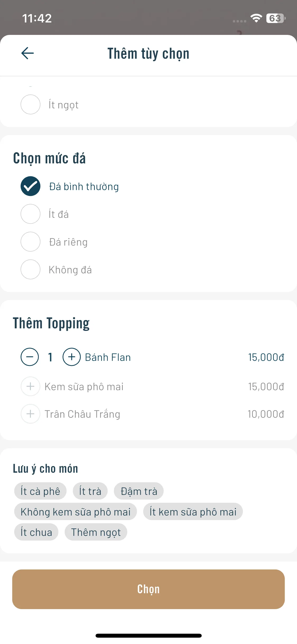This screenshot has width=297, height=644.
Task: Toggle the Ít trà note chip
Action: pyautogui.click(x=90, y=491)
